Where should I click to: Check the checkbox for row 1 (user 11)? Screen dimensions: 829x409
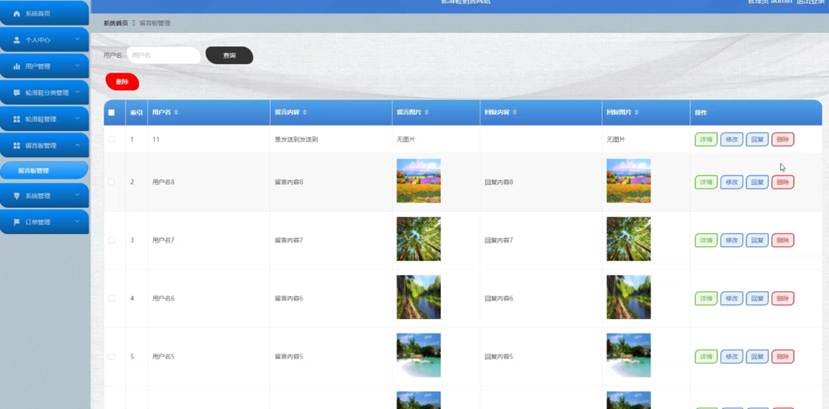[x=112, y=140]
